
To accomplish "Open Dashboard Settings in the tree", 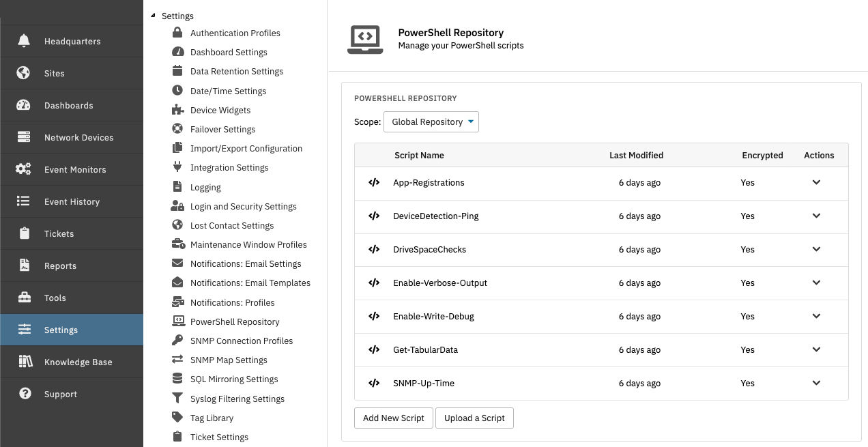I will click(x=229, y=52).
